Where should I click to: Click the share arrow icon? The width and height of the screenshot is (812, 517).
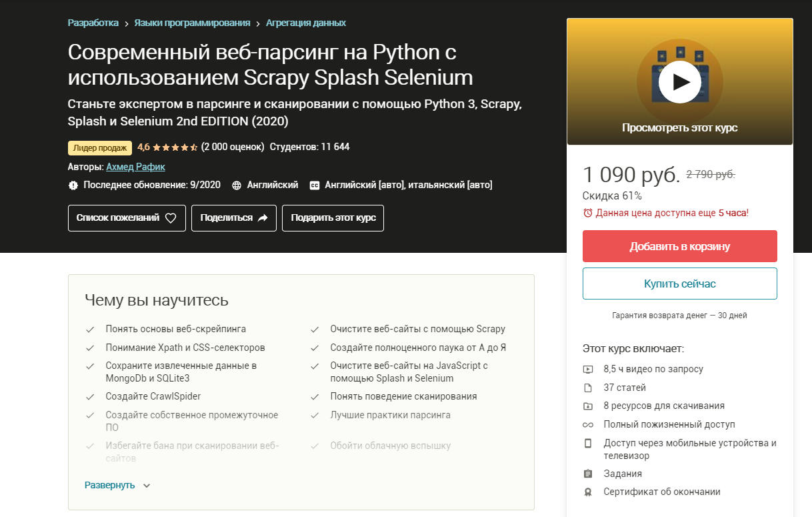click(263, 217)
